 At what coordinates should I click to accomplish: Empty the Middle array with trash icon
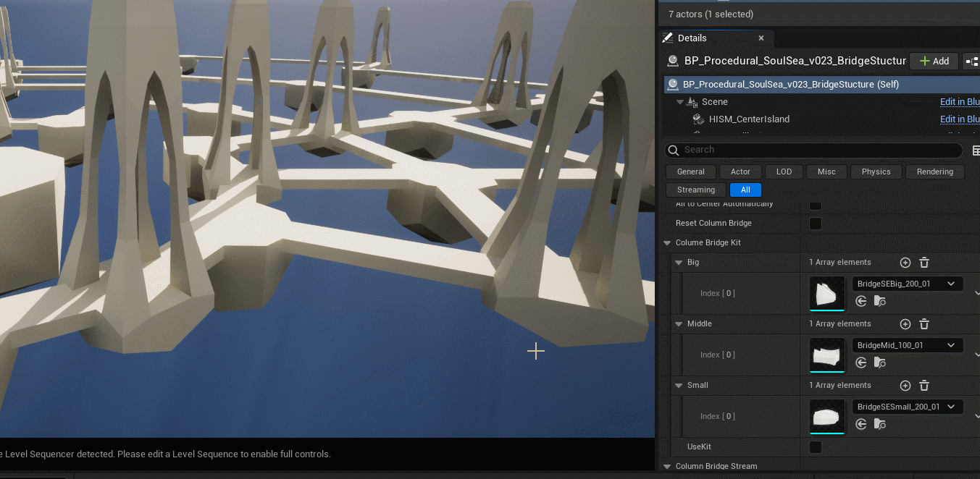pyautogui.click(x=924, y=324)
